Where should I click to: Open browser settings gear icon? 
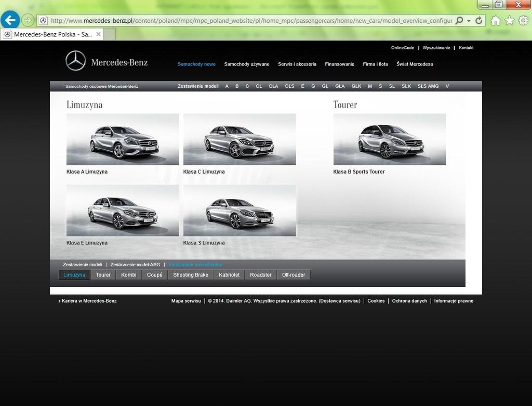click(x=523, y=21)
